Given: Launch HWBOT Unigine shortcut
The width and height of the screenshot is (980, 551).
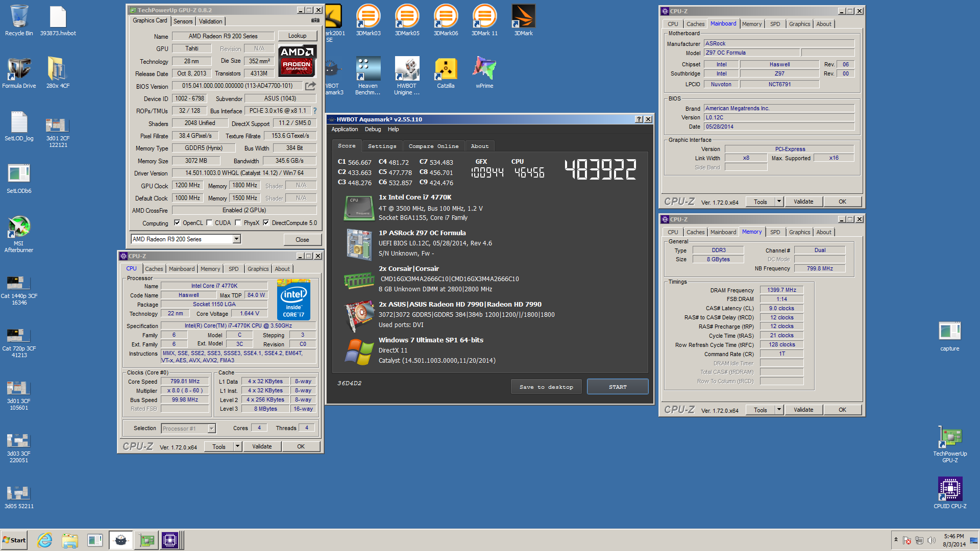Looking at the screenshot, I should pos(407,76).
